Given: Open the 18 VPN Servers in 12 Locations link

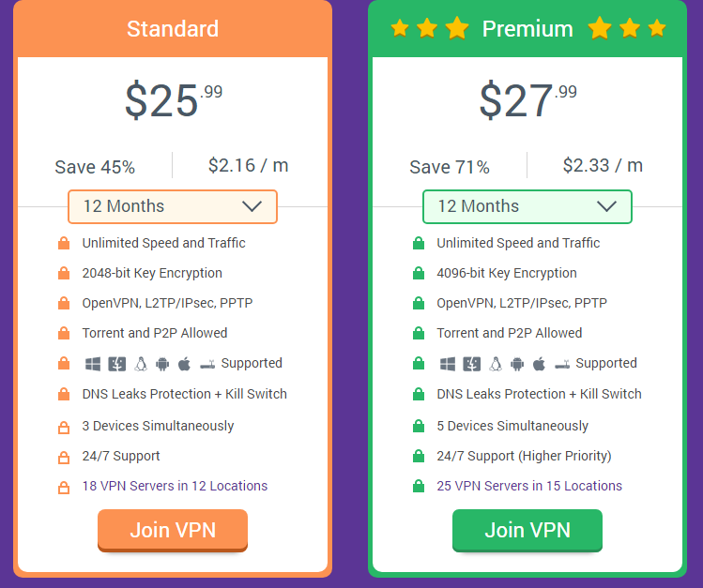Looking at the screenshot, I should [x=175, y=486].
